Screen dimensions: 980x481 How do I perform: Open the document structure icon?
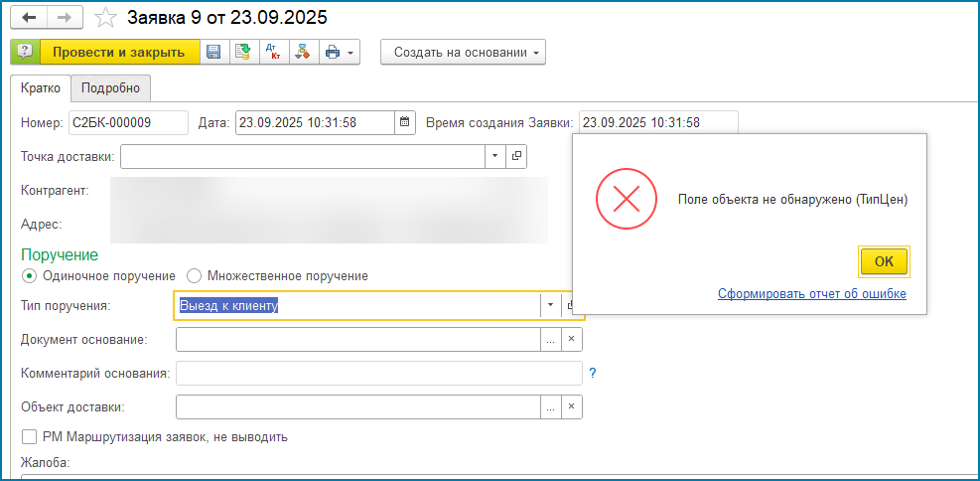click(x=303, y=52)
